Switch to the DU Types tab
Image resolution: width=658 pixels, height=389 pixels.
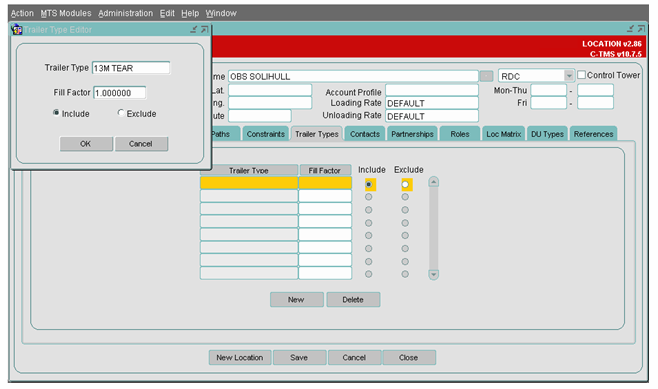click(x=547, y=134)
